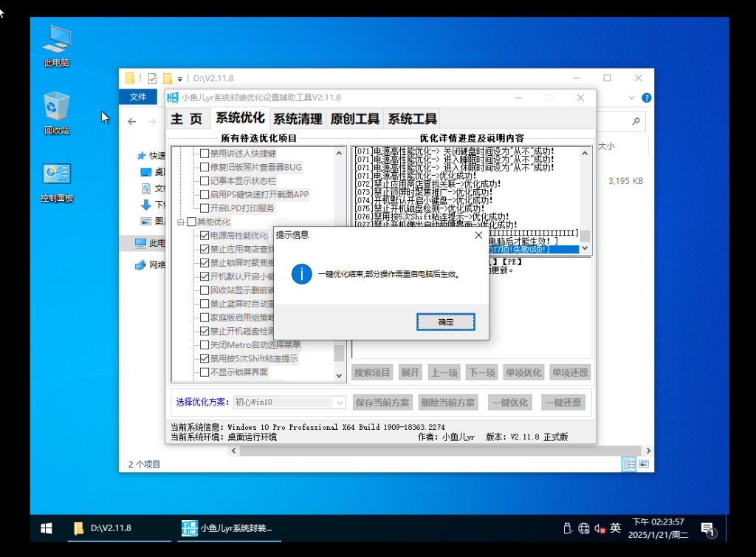Close the 提示信息 dialog with X
The height and width of the screenshot is (557, 756).
478,235
